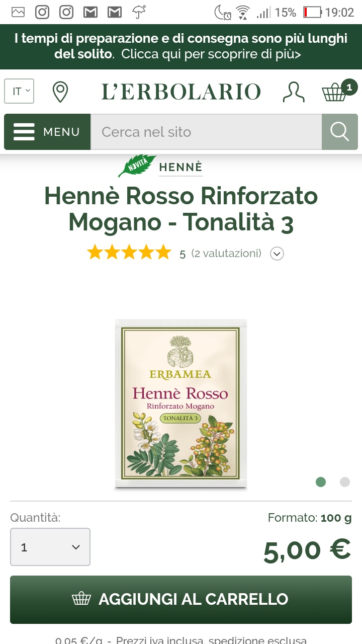This screenshot has width=362, height=644.
Task: Open the store locator pin icon
Action: point(60,92)
